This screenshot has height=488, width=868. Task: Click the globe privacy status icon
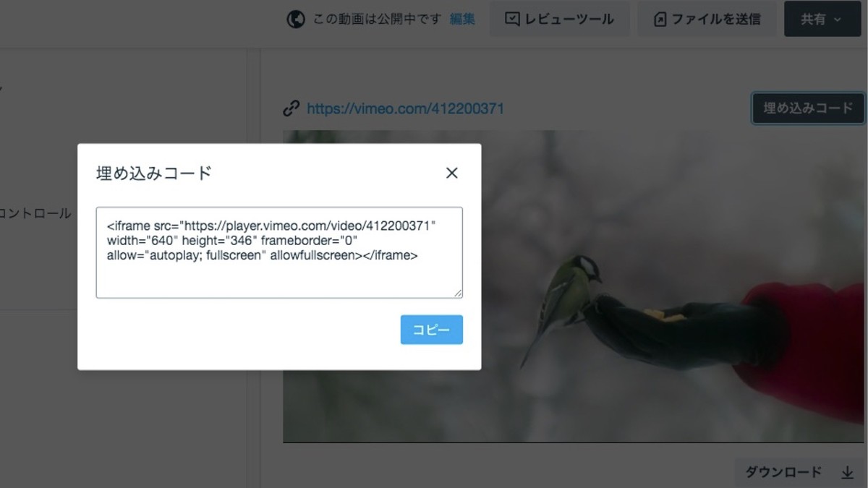[x=295, y=20]
